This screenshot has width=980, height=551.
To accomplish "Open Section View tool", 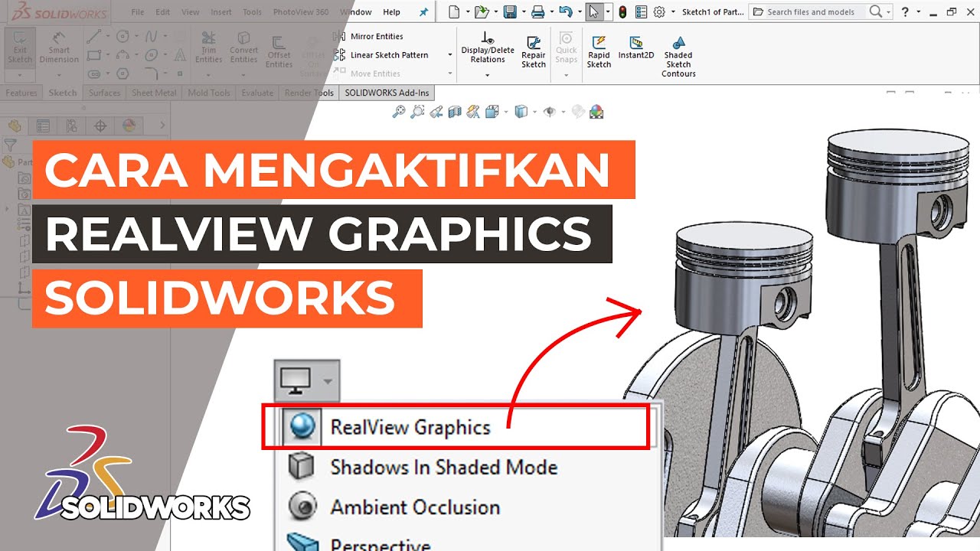I will click(455, 112).
